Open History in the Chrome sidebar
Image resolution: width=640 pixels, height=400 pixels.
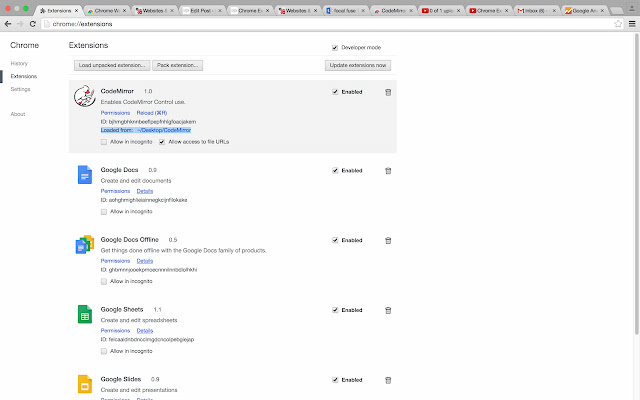[19, 64]
